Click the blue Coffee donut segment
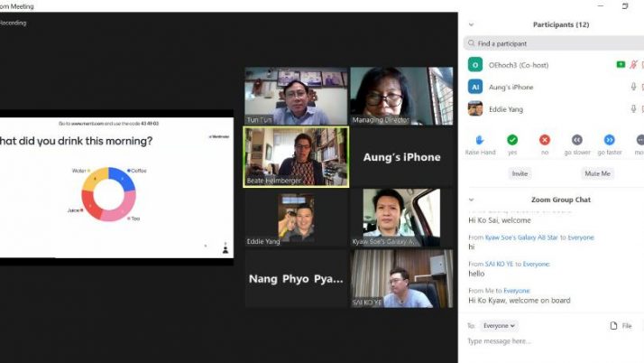The image size is (644, 363). pyautogui.click(x=124, y=177)
